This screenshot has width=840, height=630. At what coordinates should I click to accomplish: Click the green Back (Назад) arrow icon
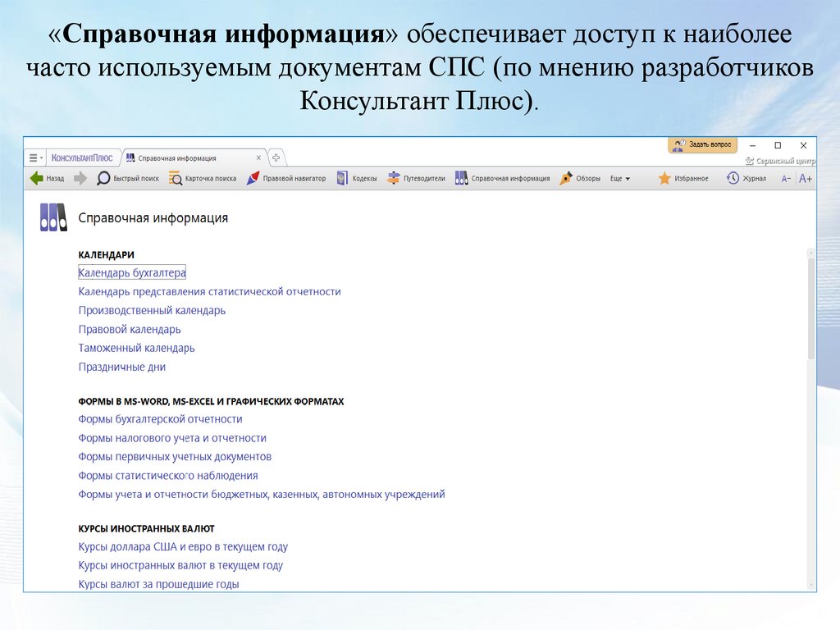tap(36, 178)
